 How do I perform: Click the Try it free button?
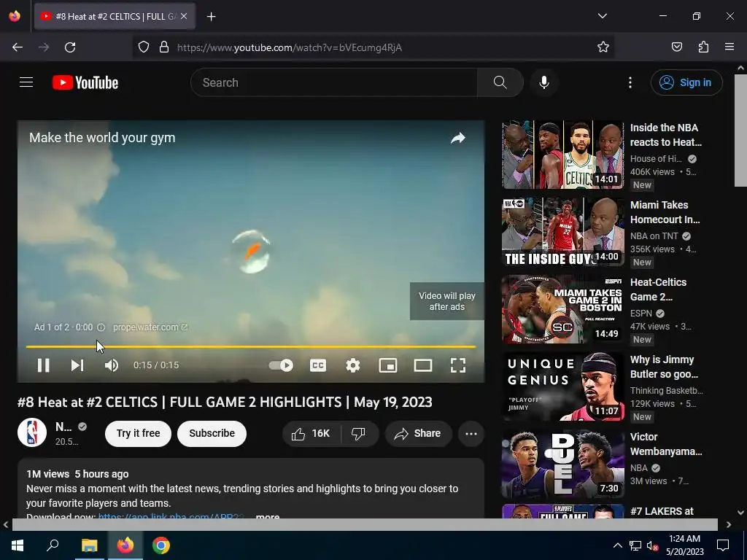pos(138,433)
